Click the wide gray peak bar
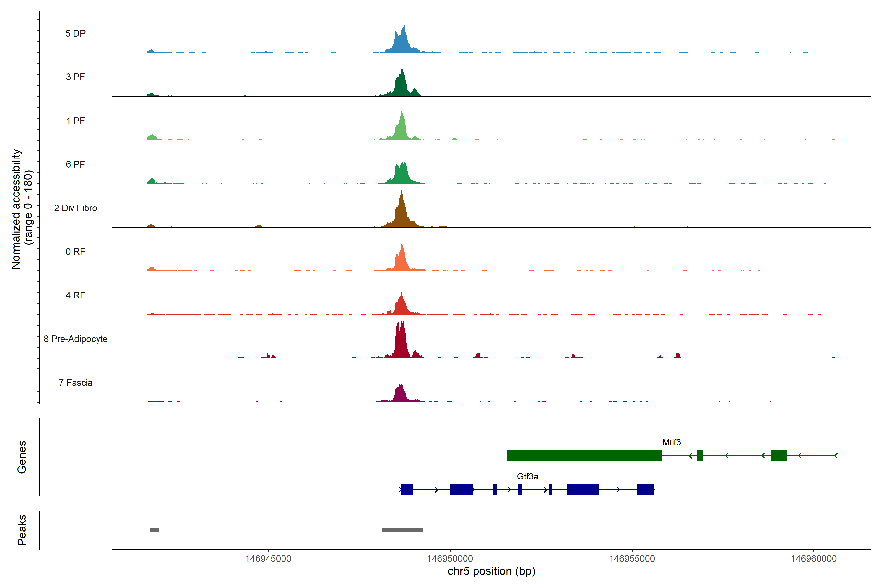 [x=402, y=530]
